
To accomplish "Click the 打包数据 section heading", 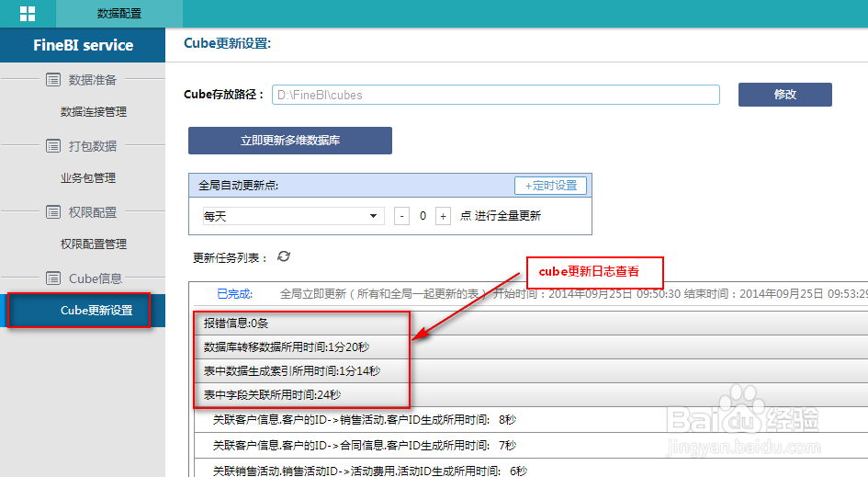I will point(93,146).
